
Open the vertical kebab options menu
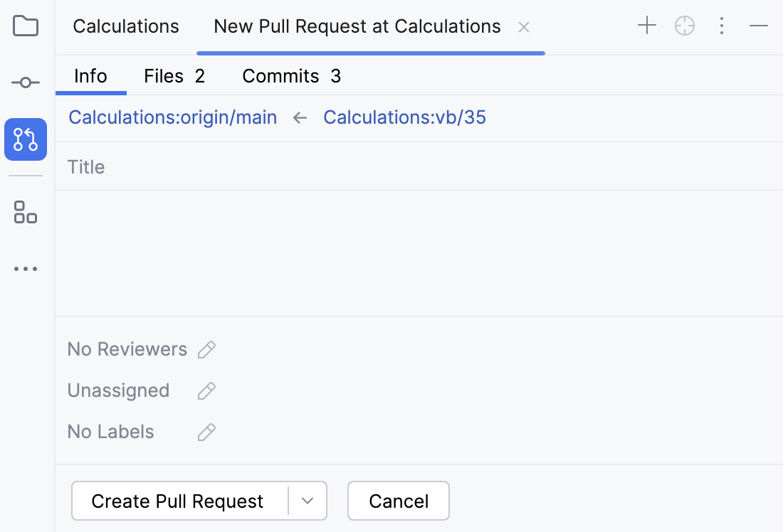722,26
